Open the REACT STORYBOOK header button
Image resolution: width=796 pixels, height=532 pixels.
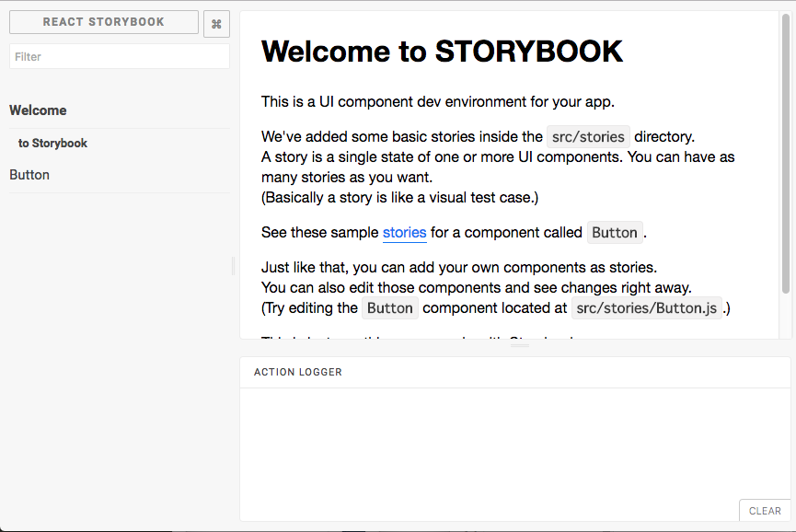[104, 22]
